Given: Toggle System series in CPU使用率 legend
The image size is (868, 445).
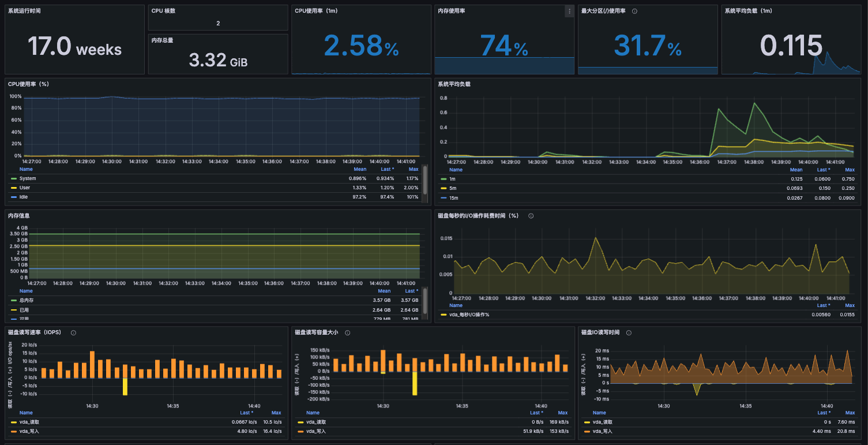Looking at the screenshot, I should (x=27, y=178).
